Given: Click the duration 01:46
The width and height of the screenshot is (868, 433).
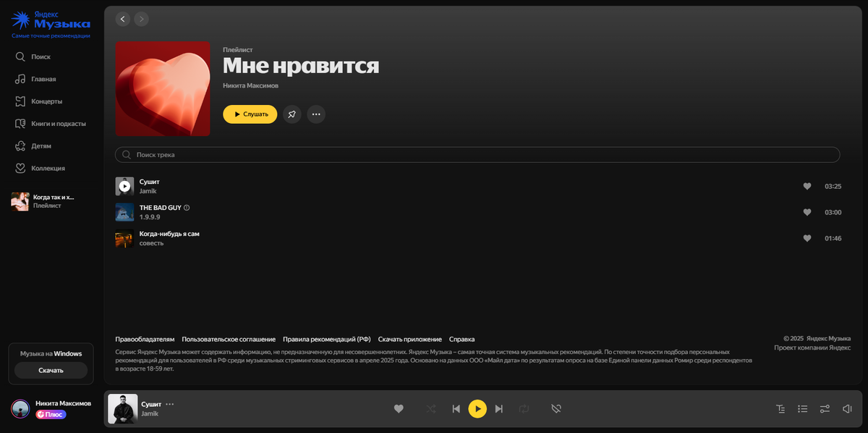Looking at the screenshot, I should click(x=833, y=238).
